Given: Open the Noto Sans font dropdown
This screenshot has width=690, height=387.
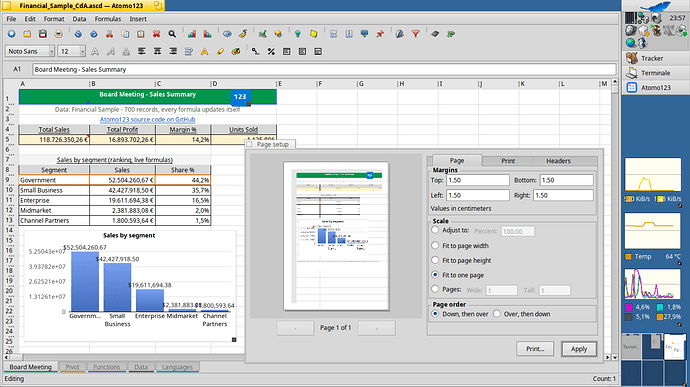Looking at the screenshot, I should click(30, 52).
